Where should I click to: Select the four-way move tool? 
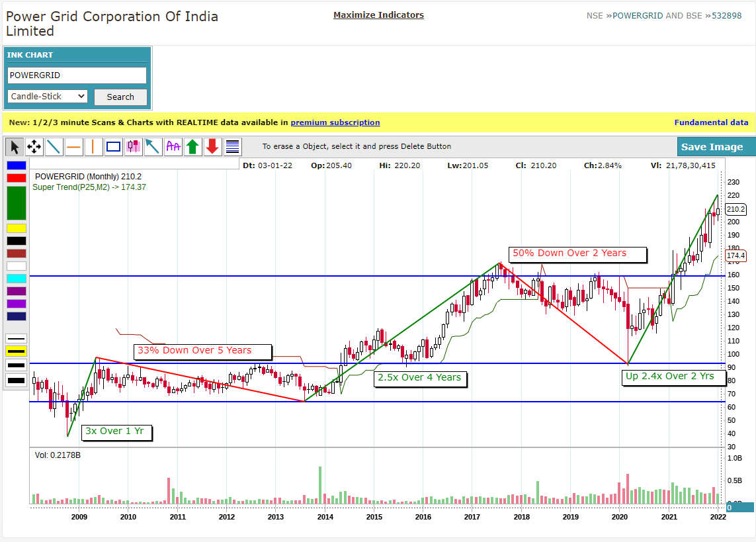point(34,147)
